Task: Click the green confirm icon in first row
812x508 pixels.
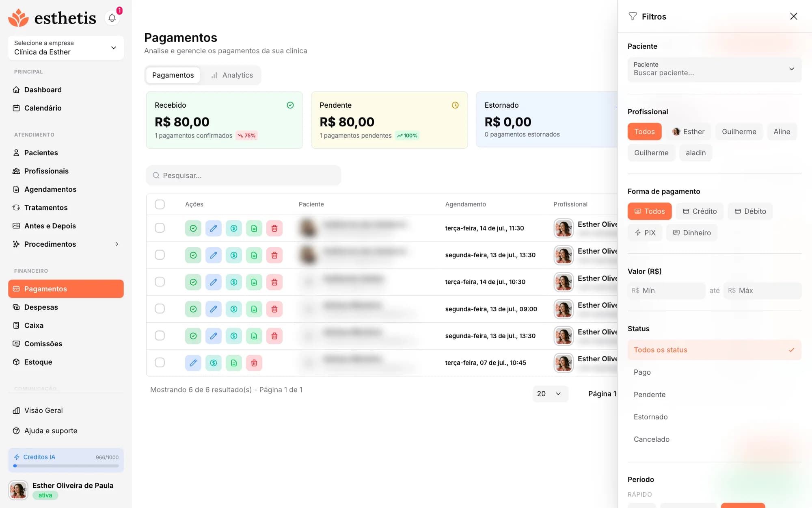Action: (x=193, y=228)
